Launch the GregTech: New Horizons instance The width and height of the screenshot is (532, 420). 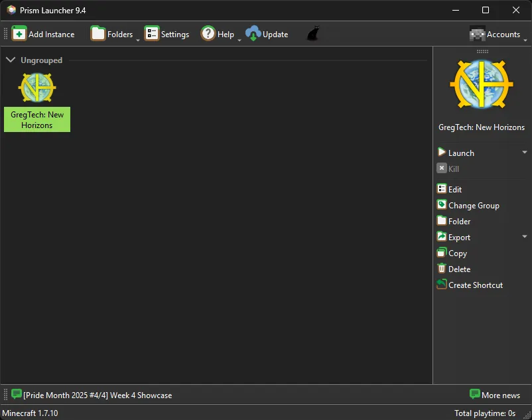(x=460, y=153)
